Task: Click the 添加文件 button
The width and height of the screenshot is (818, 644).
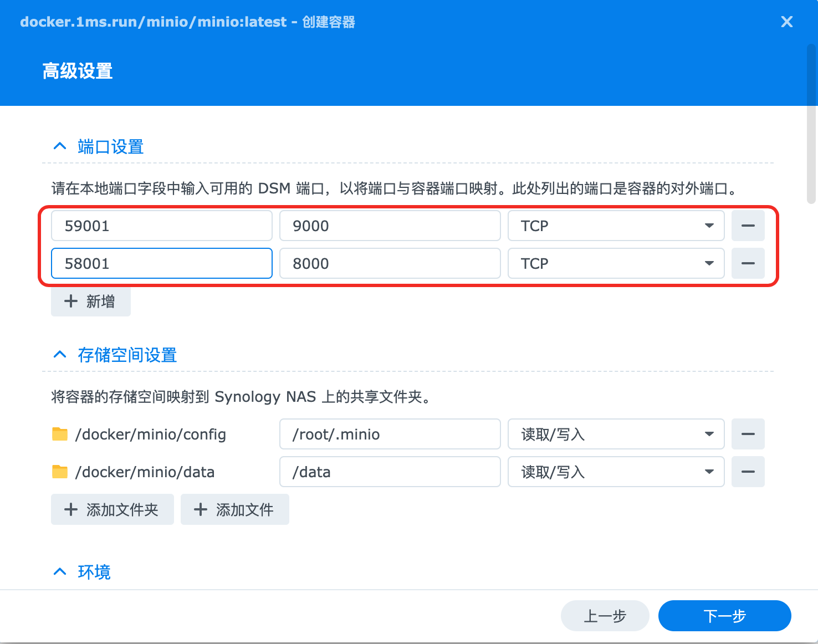Action: click(x=234, y=509)
